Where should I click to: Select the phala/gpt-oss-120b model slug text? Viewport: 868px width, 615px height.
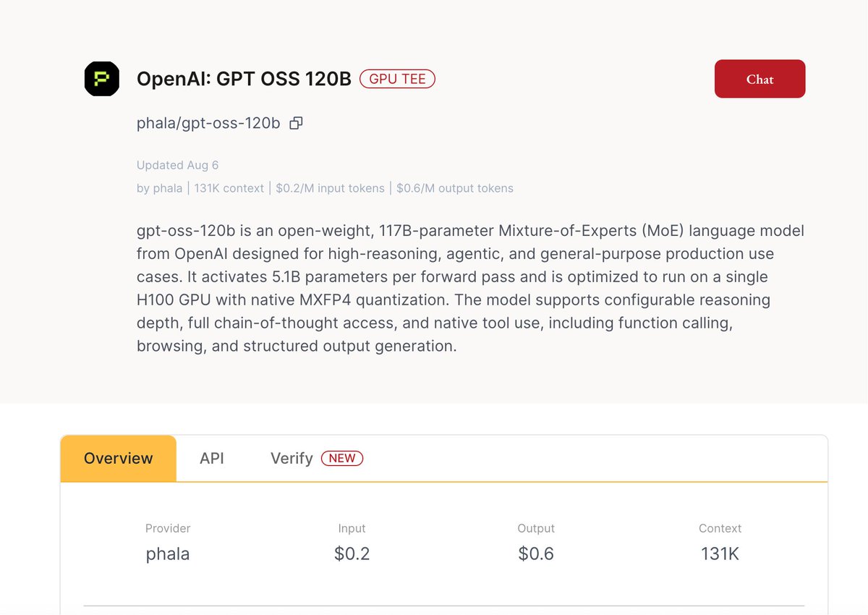(x=208, y=123)
